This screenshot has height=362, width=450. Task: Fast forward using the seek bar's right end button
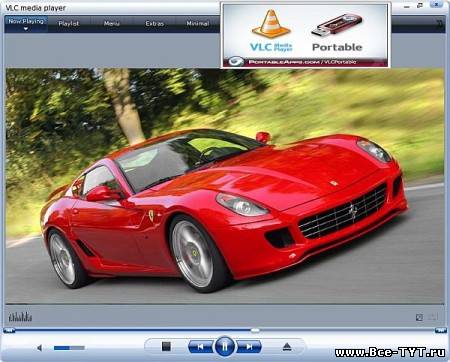pos(441,330)
